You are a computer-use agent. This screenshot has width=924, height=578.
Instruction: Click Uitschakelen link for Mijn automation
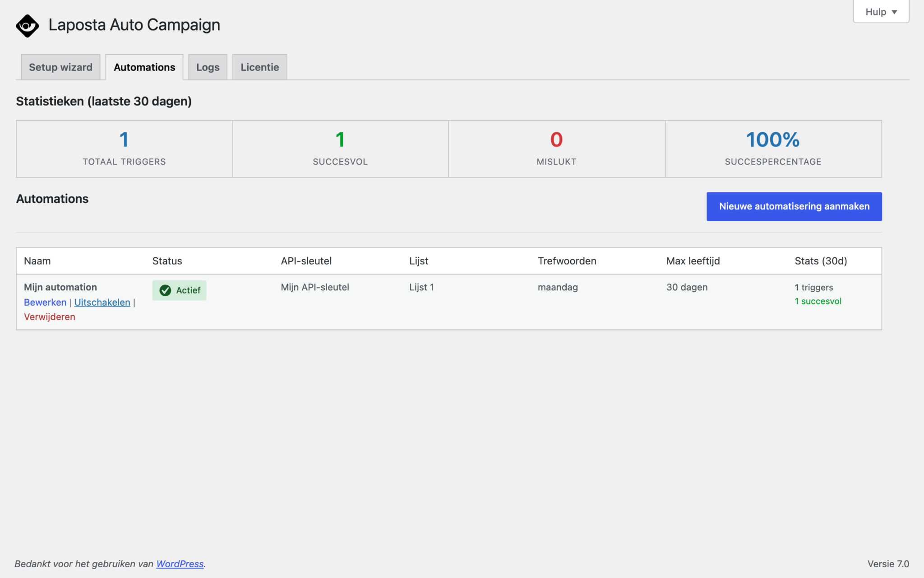[x=102, y=303]
